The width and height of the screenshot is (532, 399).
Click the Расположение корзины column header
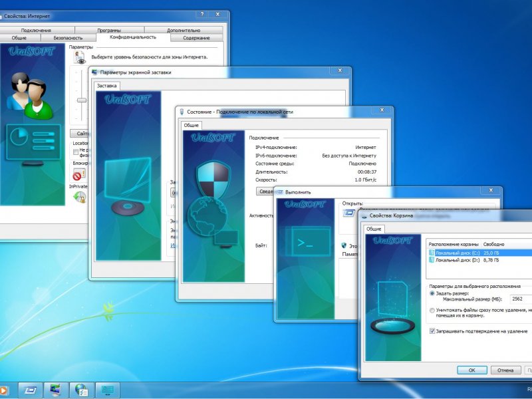454,244
